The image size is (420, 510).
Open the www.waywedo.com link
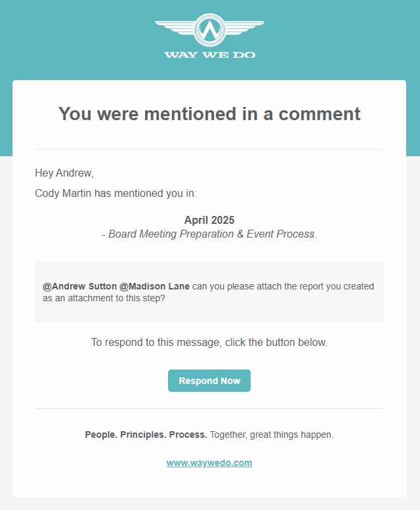(x=209, y=463)
